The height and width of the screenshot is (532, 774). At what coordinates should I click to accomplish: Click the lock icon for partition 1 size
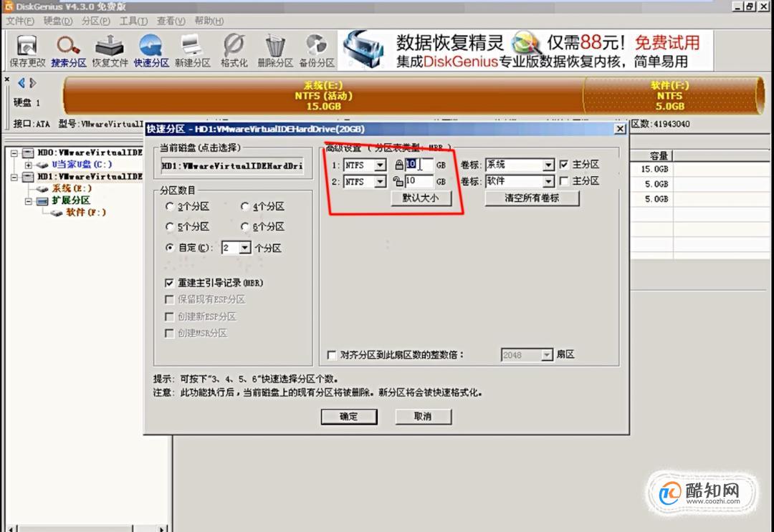click(399, 165)
